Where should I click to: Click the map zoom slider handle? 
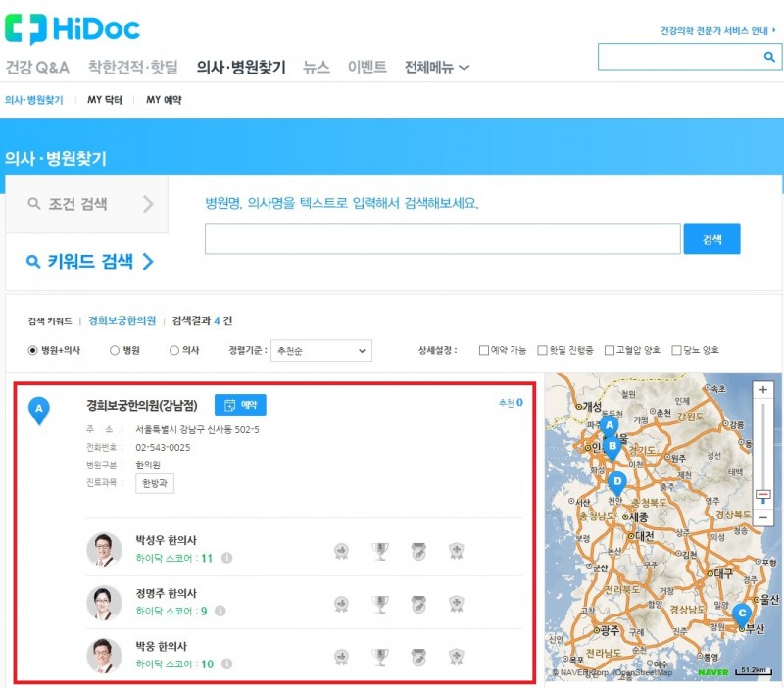pos(763,496)
